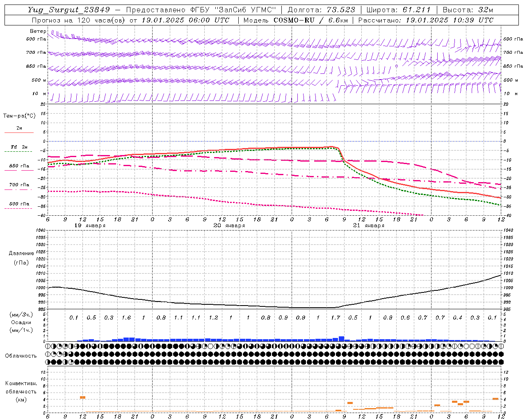525x420 pixels.
Task: Click the 1.6 precipitation value
Action: pyautogui.click(x=126, y=317)
